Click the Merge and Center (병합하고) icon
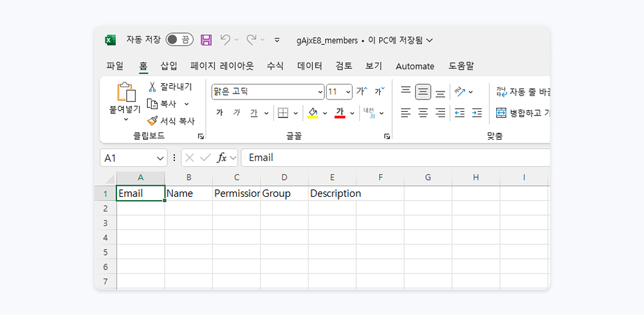The width and height of the screenshot is (644, 315). [501, 113]
